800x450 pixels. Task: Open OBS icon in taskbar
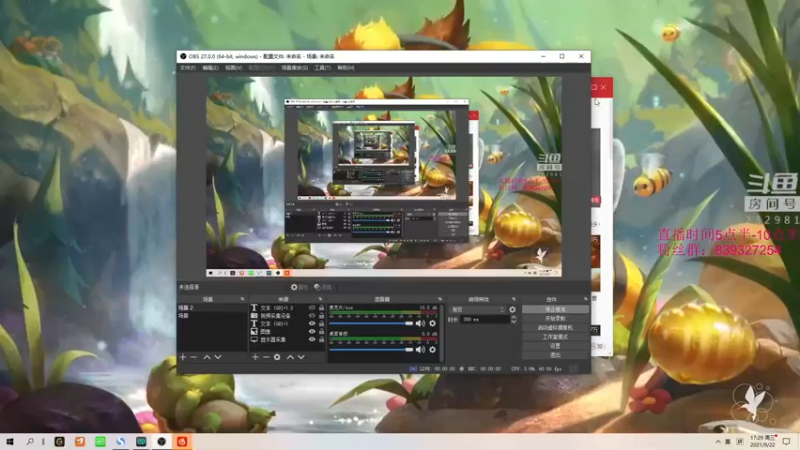161,441
